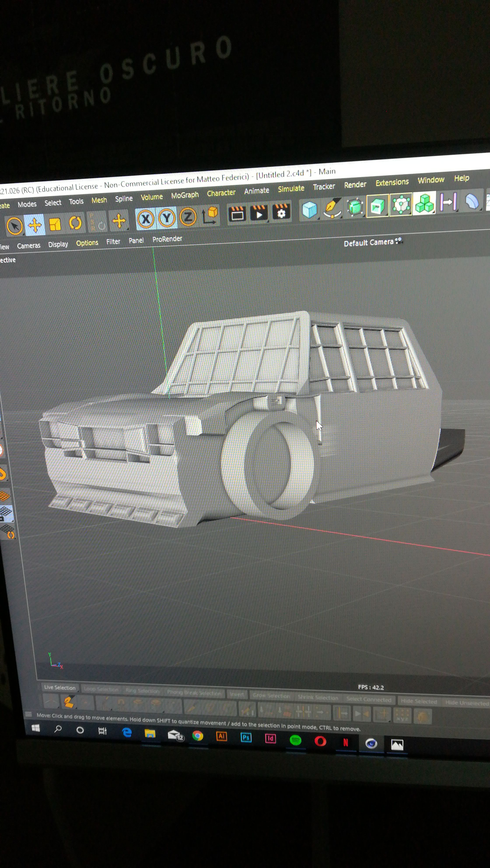Image resolution: width=490 pixels, height=868 pixels.
Task: Open the Animate menu
Action: (256, 191)
